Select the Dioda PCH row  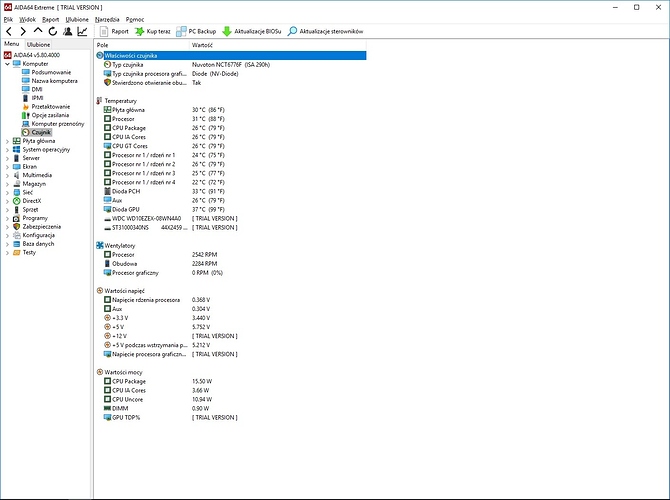pos(231,191)
